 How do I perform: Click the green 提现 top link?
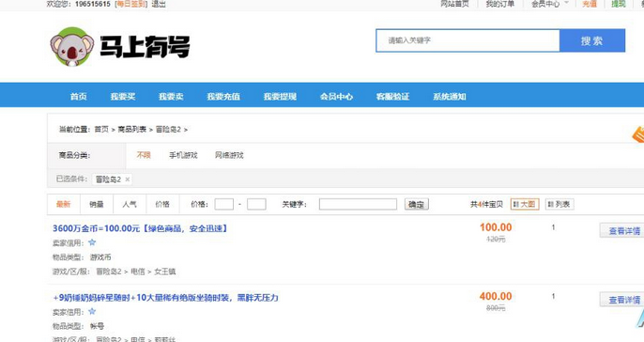(x=618, y=4)
